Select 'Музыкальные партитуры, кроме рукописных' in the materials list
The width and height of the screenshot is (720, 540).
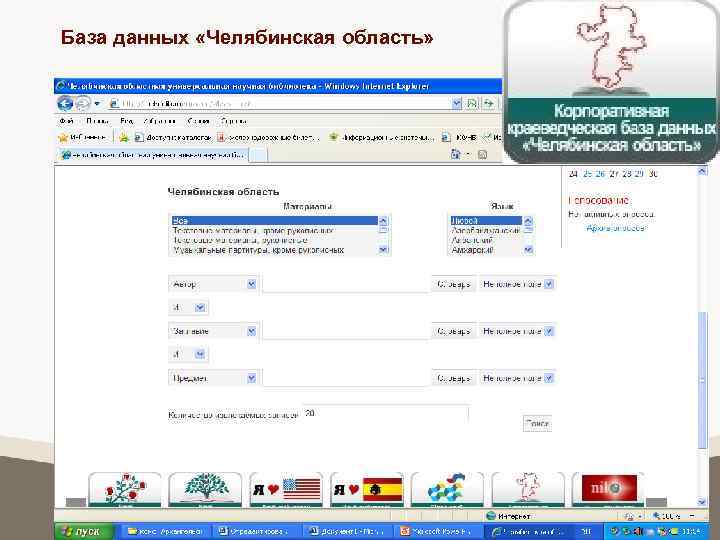[274, 250]
